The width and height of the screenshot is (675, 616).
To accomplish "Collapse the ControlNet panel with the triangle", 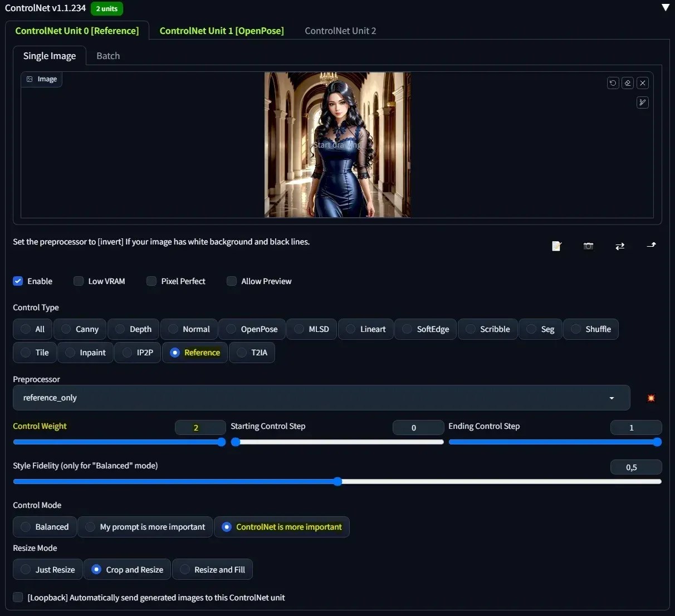I will click(x=666, y=8).
